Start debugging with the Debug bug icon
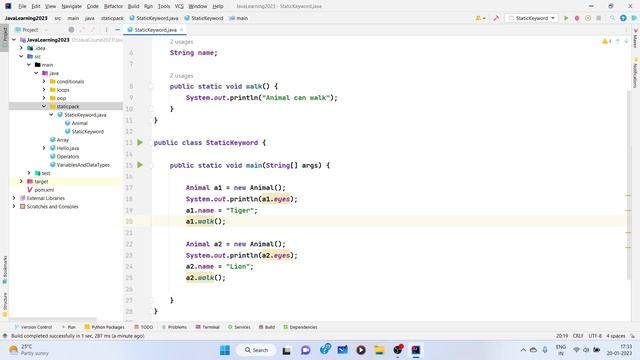Image resolution: width=640 pixels, height=360 pixels. [577, 18]
